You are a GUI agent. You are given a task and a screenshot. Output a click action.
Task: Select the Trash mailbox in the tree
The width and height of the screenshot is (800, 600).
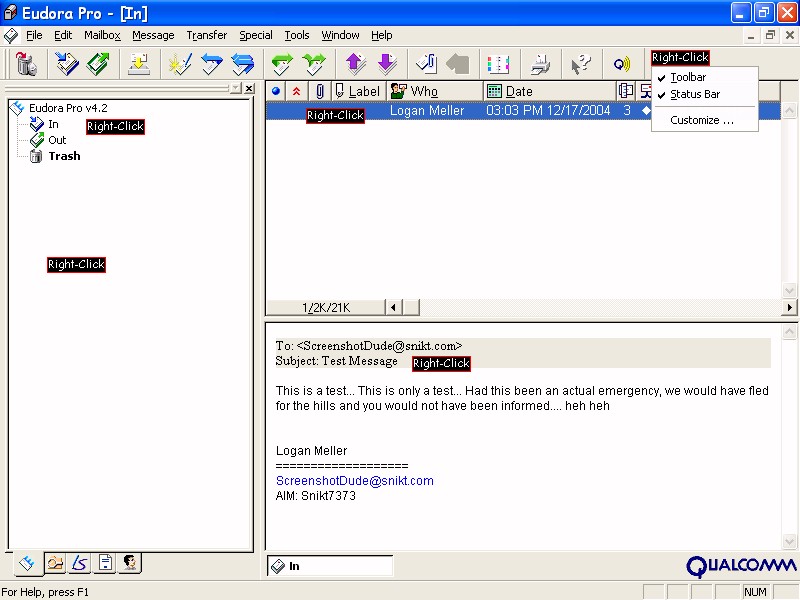click(x=64, y=156)
